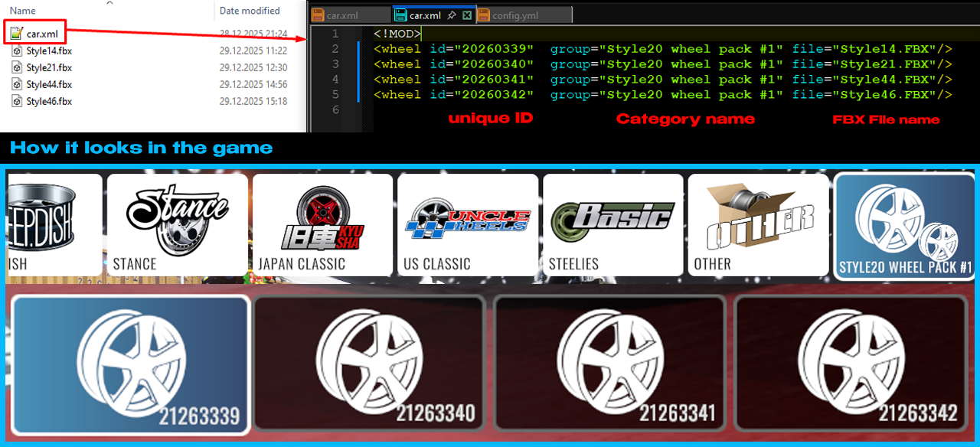Click date 29.12.2025 14:56 in file list
980x447 pixels.
point(253,84)
